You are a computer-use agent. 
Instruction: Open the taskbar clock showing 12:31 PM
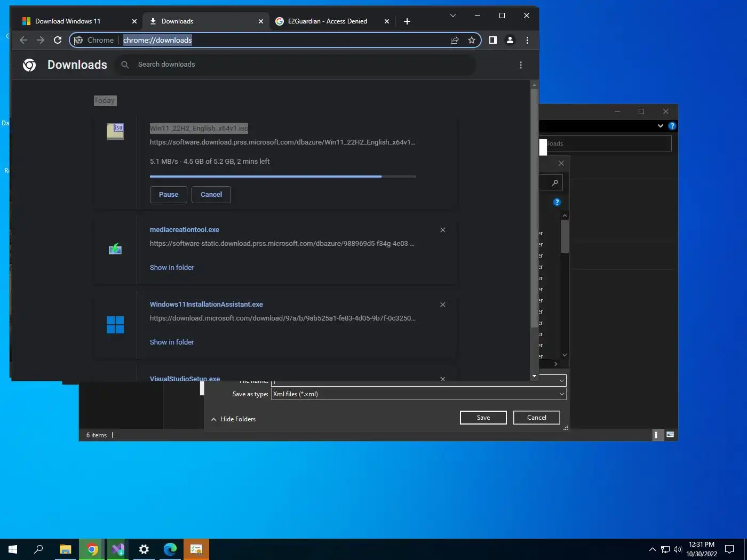tap(702, 549)
